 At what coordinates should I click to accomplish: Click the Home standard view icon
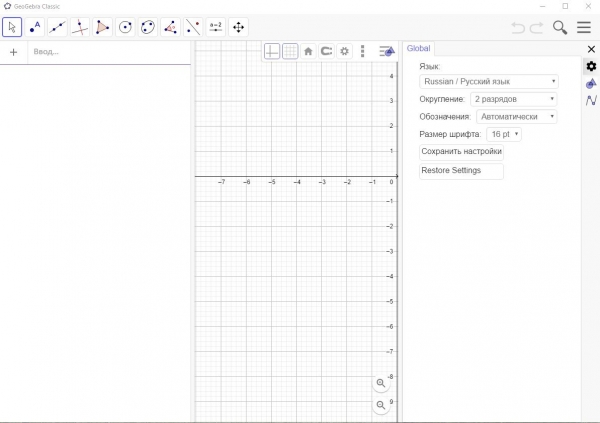point(308,51)
